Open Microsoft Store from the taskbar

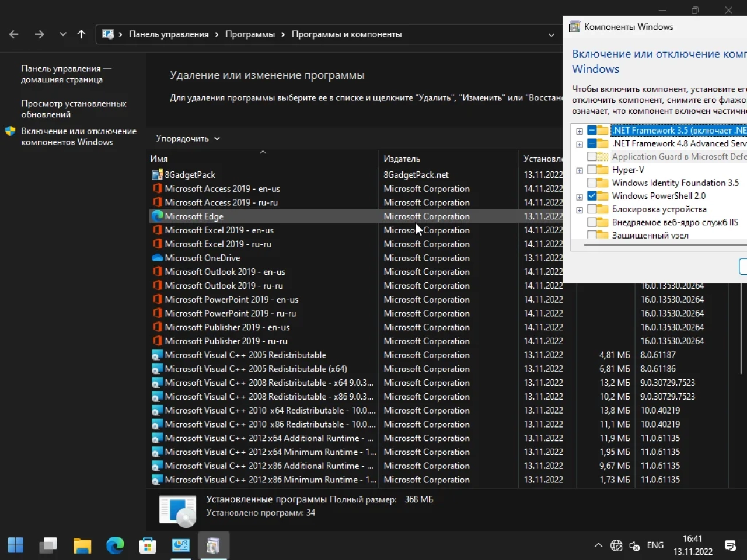tap(148, 545)
